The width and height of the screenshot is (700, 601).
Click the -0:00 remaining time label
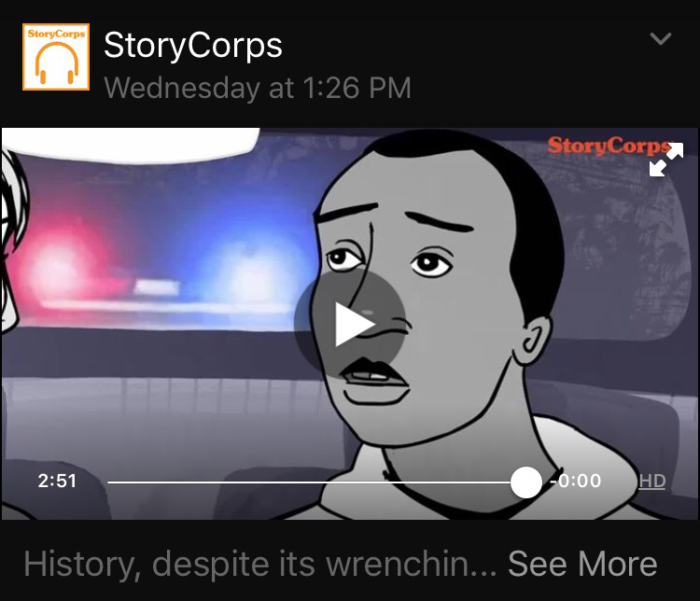(x=576, y=481)
